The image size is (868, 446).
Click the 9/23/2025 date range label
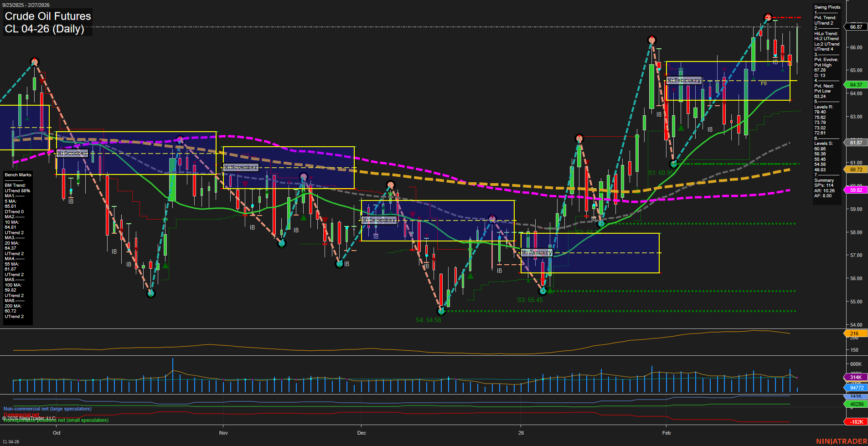point(25,5)
